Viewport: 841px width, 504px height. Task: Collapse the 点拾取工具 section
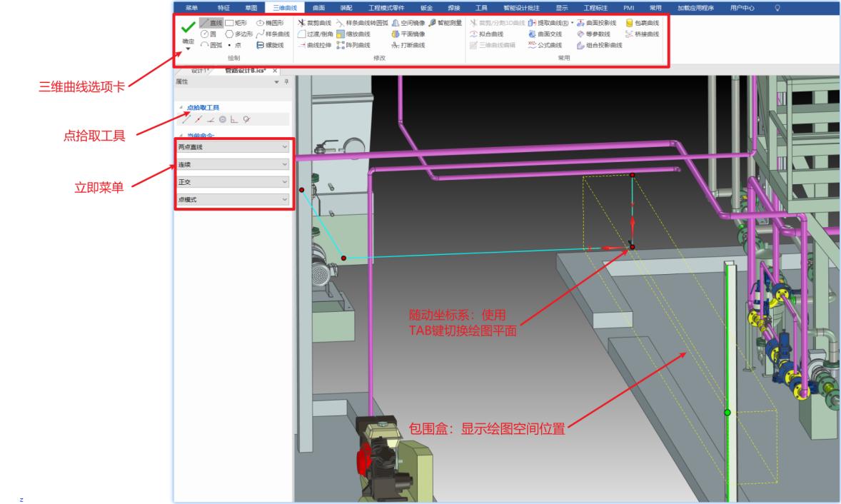point(181,108)
